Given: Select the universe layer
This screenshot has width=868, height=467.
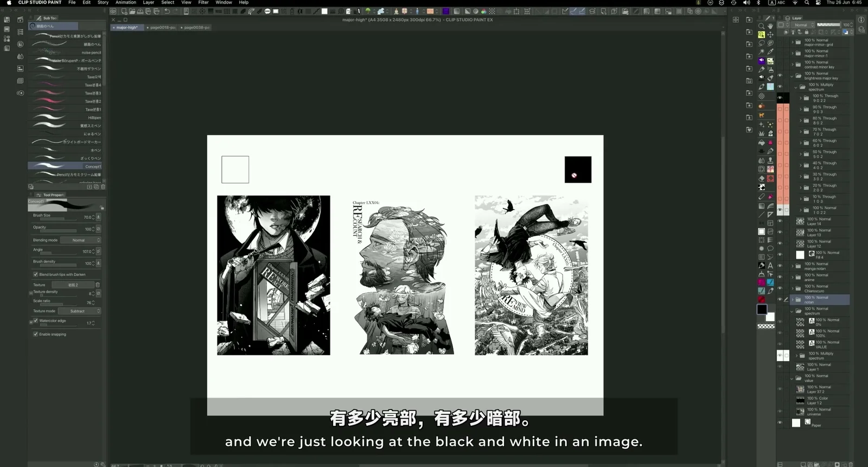Looking at the screenshot, I should [820, 412].
